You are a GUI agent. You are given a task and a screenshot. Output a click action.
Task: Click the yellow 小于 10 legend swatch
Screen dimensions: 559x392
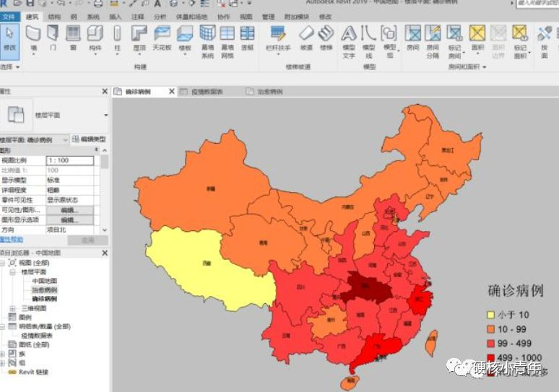click(490, 315)
